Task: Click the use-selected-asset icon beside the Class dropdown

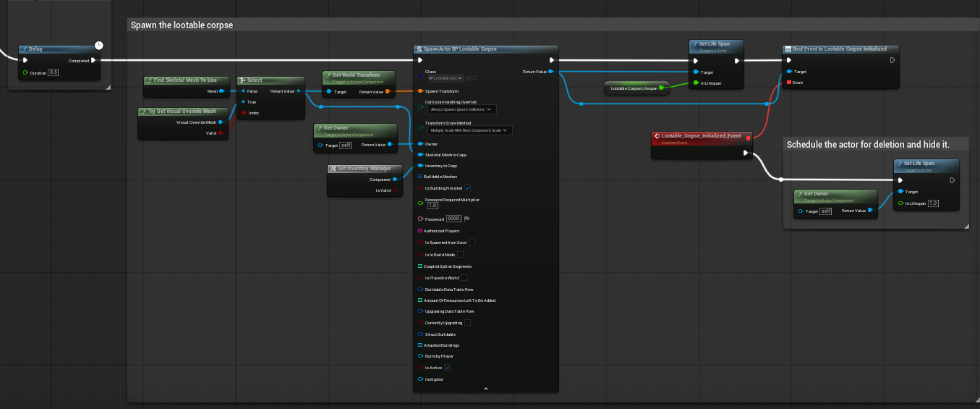Action: 468,77
